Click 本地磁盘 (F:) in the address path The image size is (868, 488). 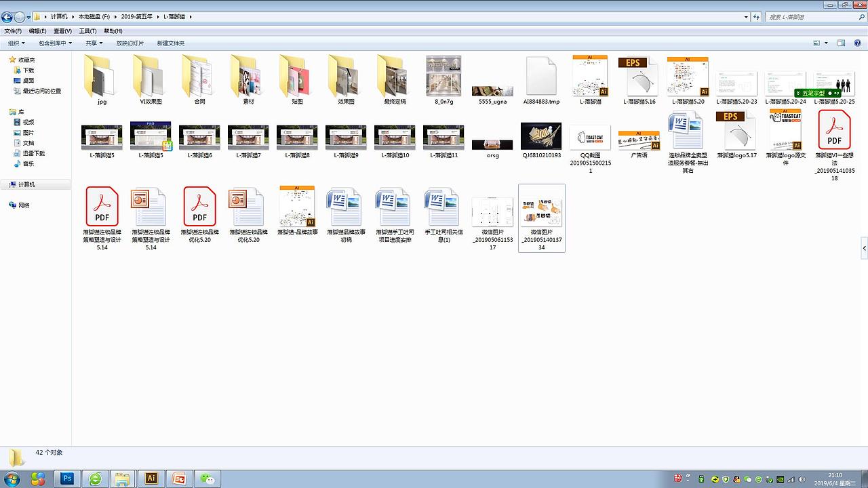coord(94,17)
